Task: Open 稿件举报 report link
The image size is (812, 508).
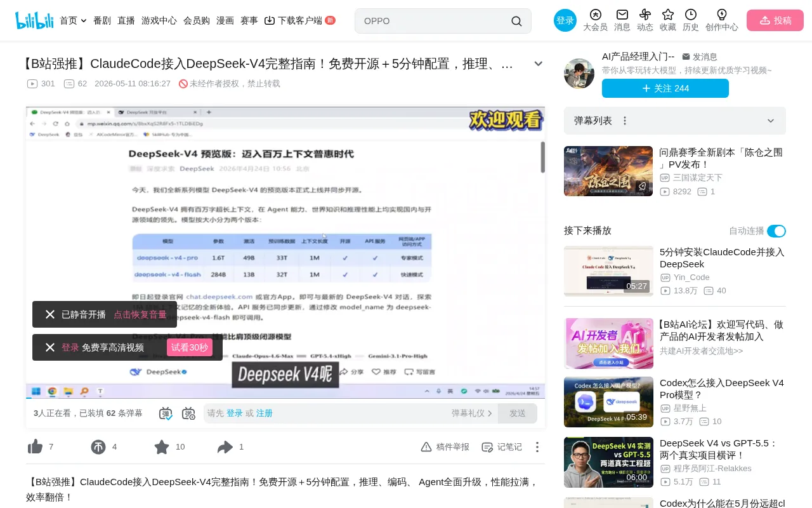Action: click(x=445, y=447)
